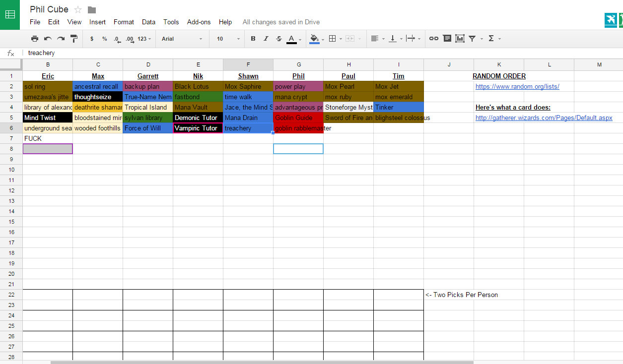Select the 'Goblin Guide' cell
Screen dimensions: 623x364
[x=298, y=118]
